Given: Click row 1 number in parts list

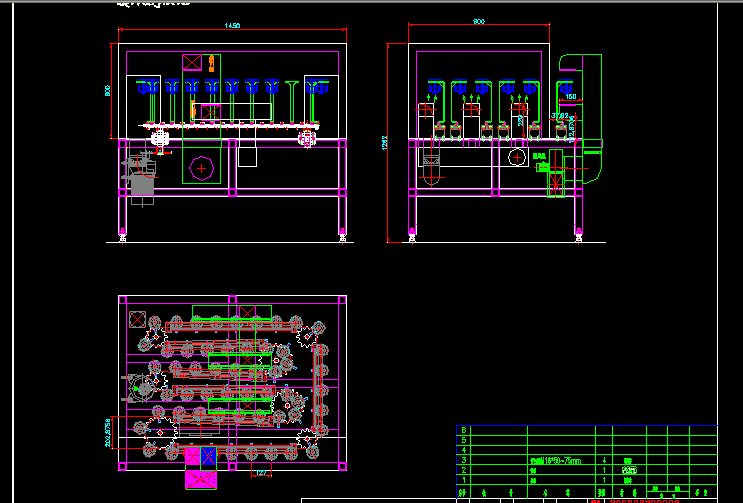Looking at the screenshot, I should click(x=462, y=480).
